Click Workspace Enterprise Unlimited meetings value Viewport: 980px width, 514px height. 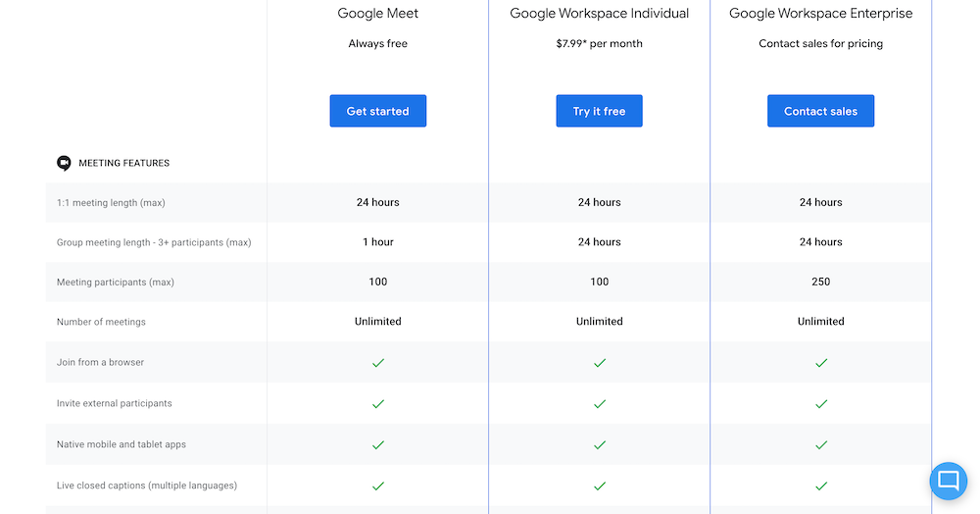820,322
